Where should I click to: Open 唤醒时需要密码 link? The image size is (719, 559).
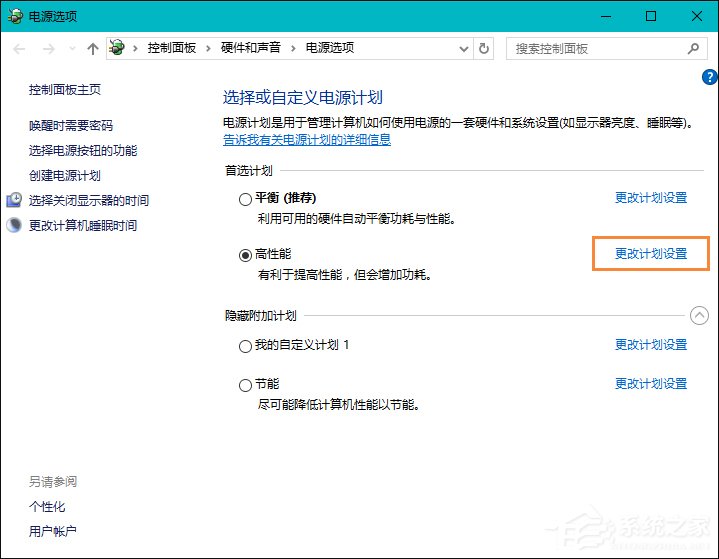pos(71,125)
